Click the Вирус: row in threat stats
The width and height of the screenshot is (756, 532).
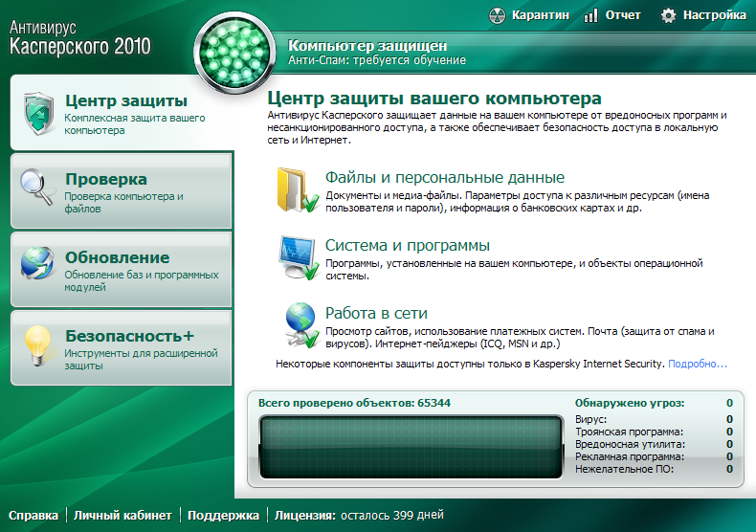click(654, 419)
